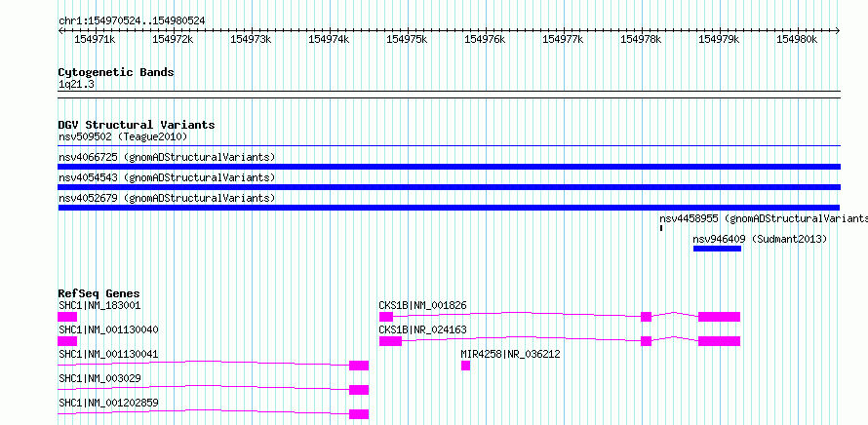Open SHC1|NM_003029 transcript label
The width and height of the screenshot is (868, 425).
point(99,378)
